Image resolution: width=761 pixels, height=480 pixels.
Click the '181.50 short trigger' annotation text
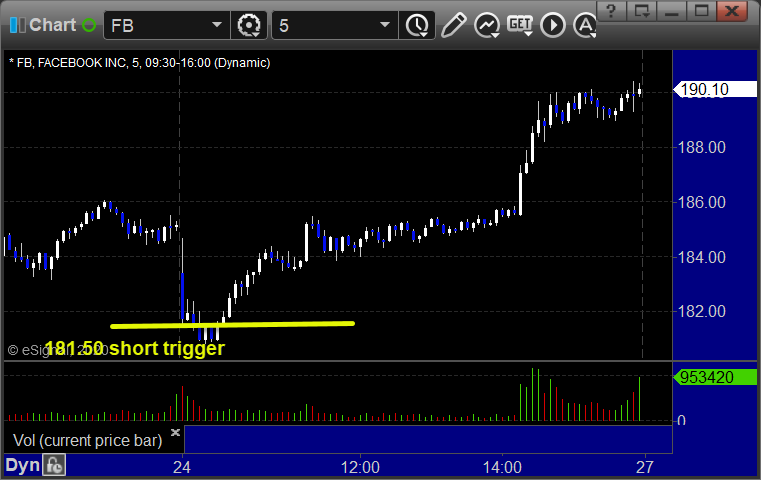(x=134, y=348)
